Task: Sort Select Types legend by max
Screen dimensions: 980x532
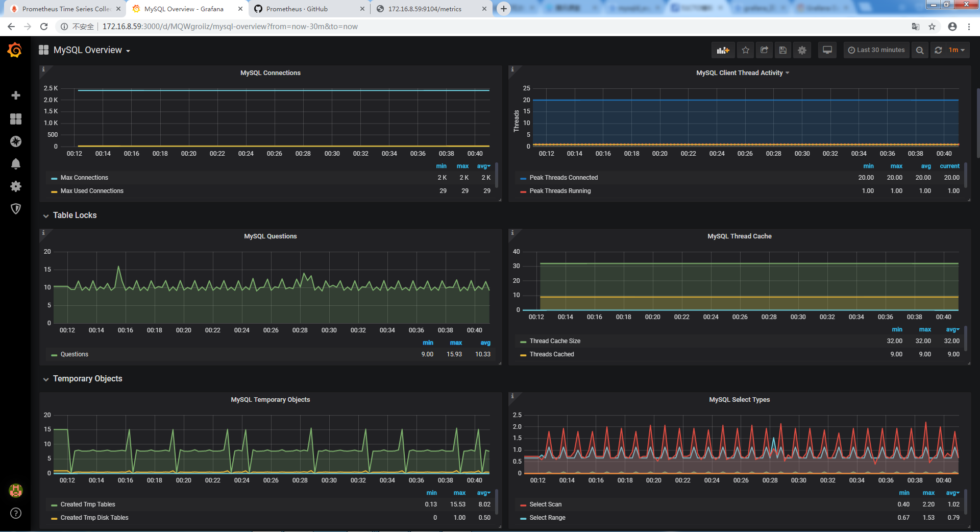Action: [928, 493]
